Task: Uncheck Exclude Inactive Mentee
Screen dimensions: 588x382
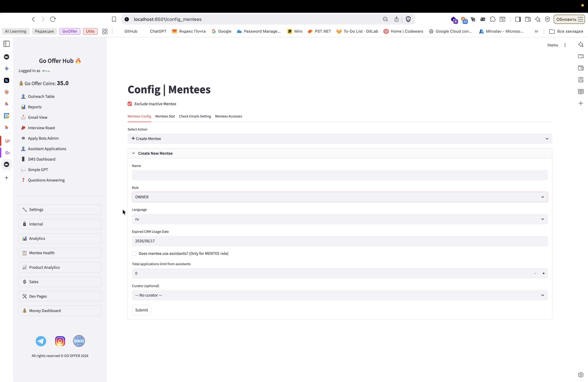Action: pos(130,104)
